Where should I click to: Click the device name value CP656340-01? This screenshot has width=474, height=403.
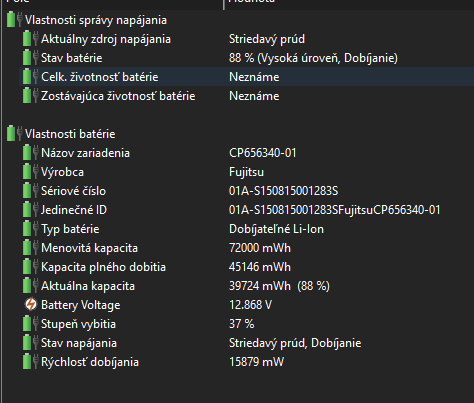263,153
